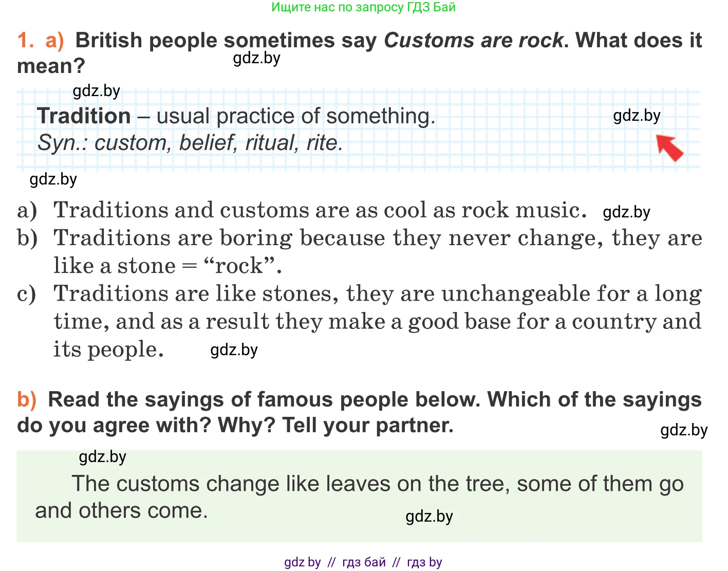Click the green header text "Ищите нас по запросу ГДЗ Бай"
The width and height of the screenshot is (728, 571).
(x=363, y=7)
